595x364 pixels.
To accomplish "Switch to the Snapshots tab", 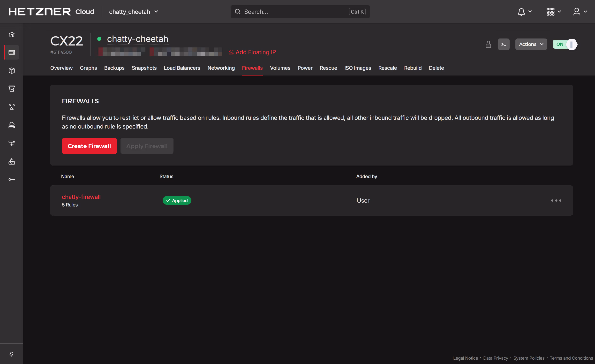I will pyautogui.click(x=144, y=68).
